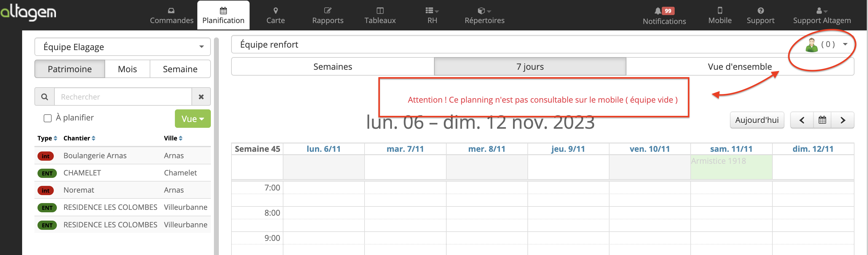Sort list by Ville column
This screenshot has height=255, width=868.
tap(173, 138)
